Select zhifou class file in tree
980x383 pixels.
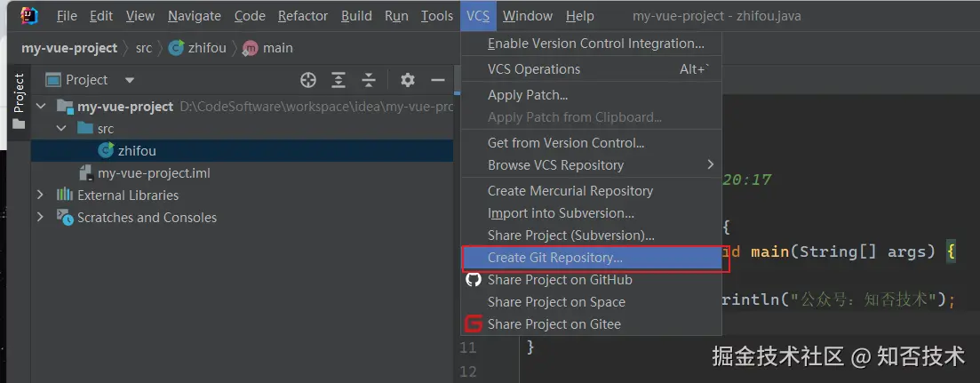[136, 151]
